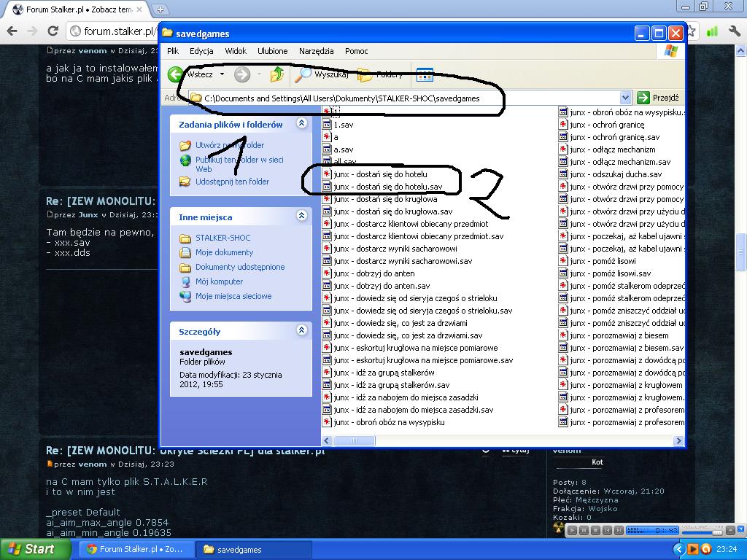Select 'junx - odszukaj ducha.sav'

point(611,174)
